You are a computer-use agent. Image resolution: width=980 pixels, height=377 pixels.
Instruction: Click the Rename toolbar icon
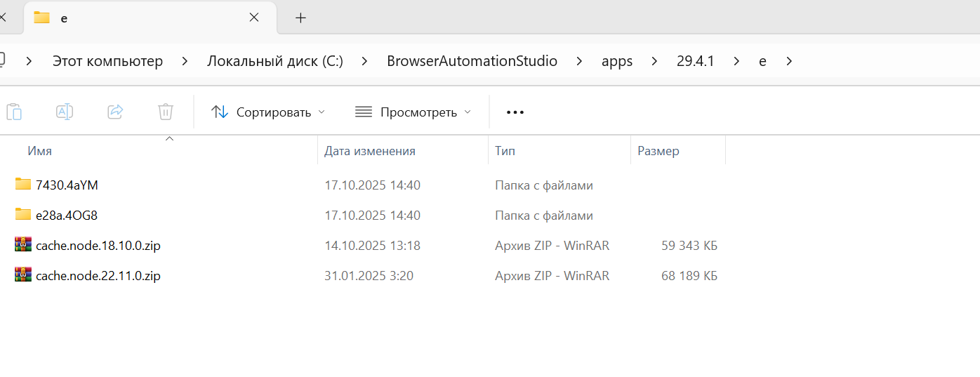pyautogui.click(x=65, y=112)
